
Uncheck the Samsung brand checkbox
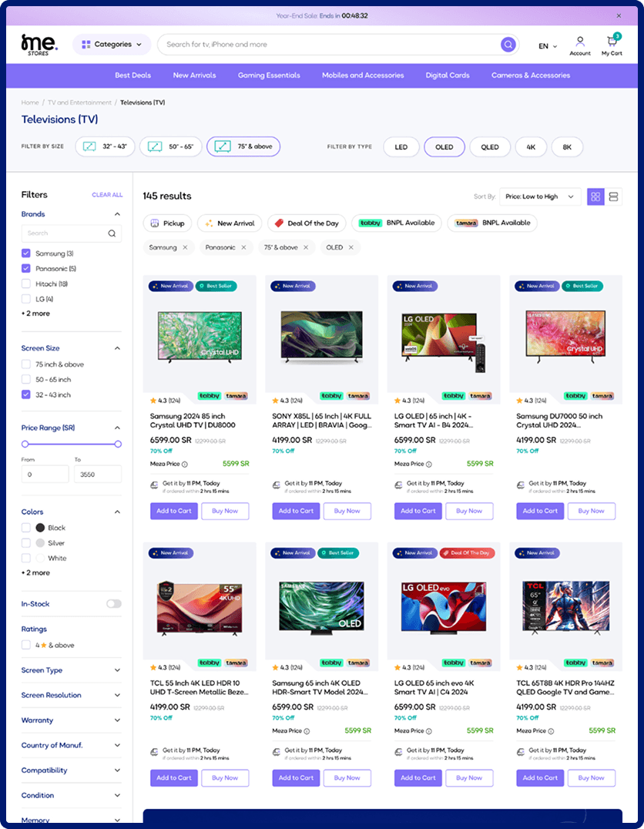[x=26, y=253]
